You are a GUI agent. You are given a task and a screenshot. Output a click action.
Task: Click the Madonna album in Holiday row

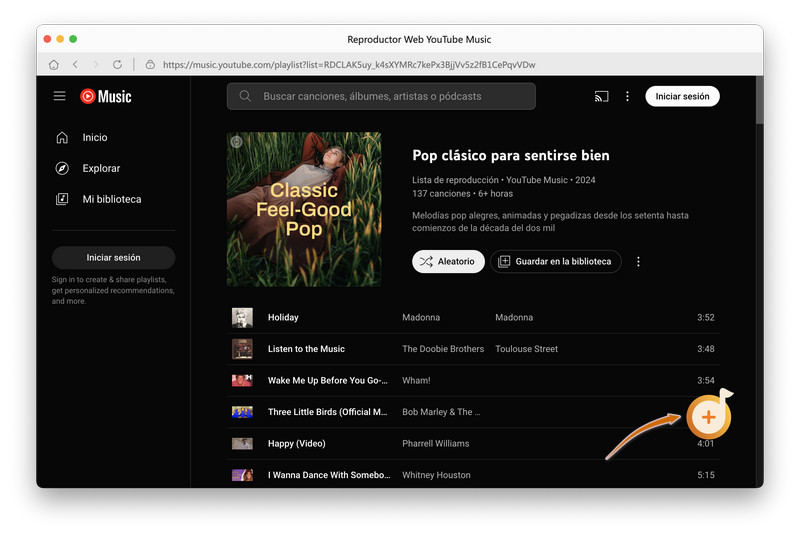[x=514, y=317]
